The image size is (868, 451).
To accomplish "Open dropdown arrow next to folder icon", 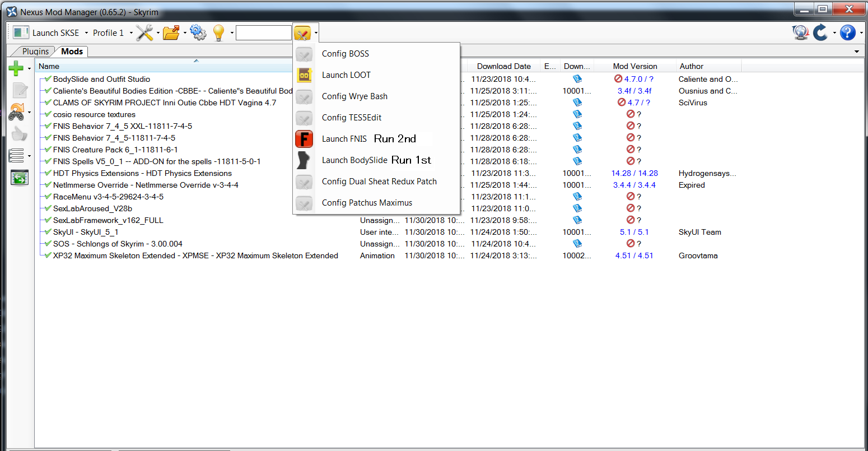I will [x=185, y=33].
